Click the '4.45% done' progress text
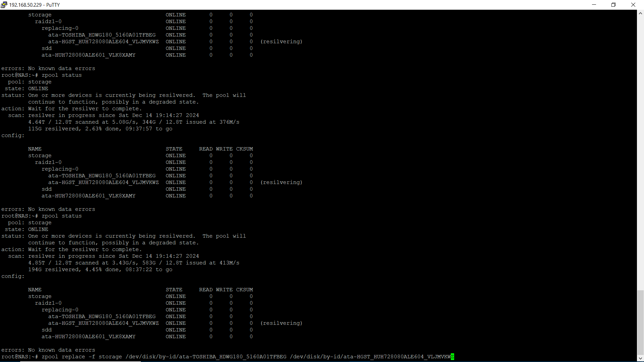This screenshot has width=644, height=362. [102, 269]
